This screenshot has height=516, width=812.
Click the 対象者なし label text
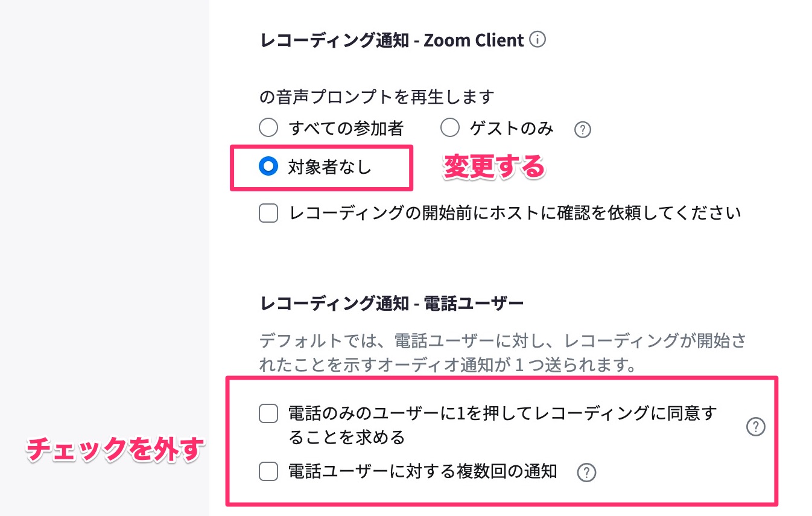[330, 167]
